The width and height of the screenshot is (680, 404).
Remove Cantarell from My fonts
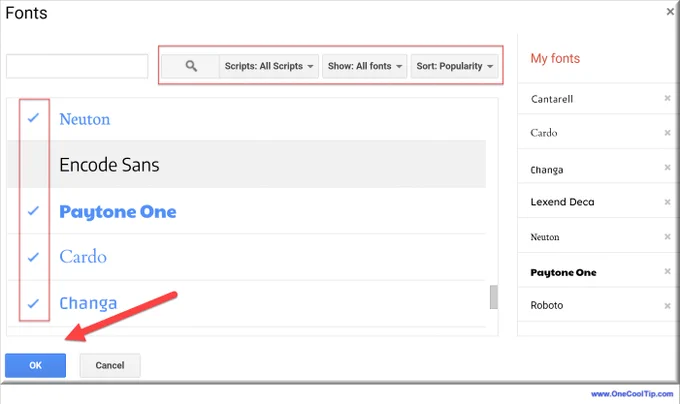point(667,98)
